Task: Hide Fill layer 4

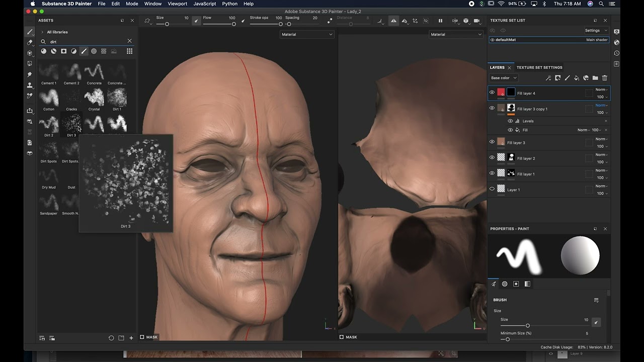Action: (492, 92)
